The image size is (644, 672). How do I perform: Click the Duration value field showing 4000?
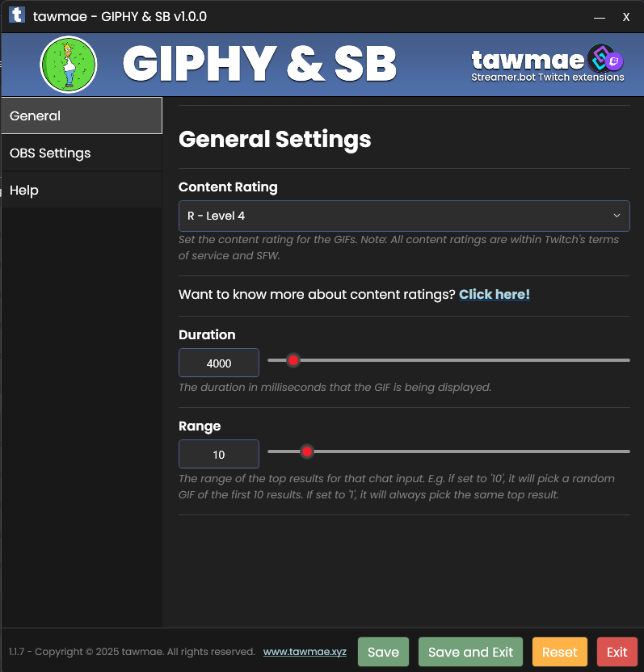point(219,363)
